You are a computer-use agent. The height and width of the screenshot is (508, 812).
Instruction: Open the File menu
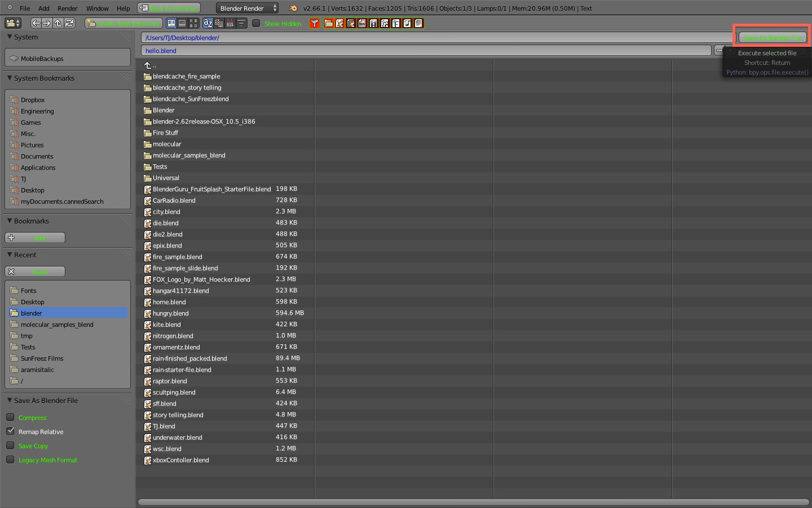25,8
